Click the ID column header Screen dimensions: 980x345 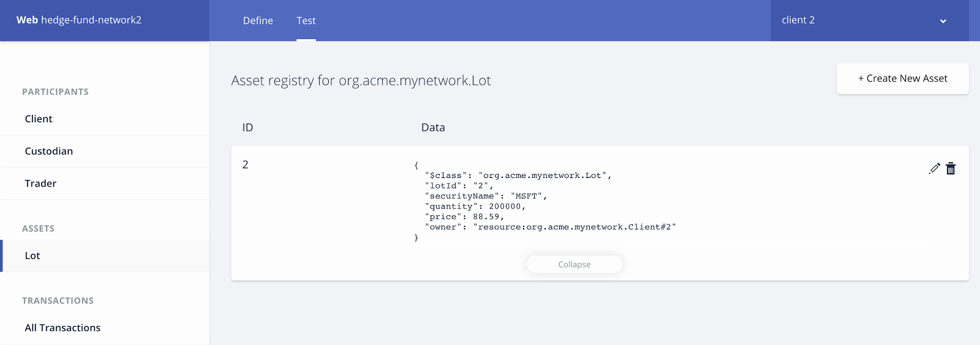tap(247, 127)
